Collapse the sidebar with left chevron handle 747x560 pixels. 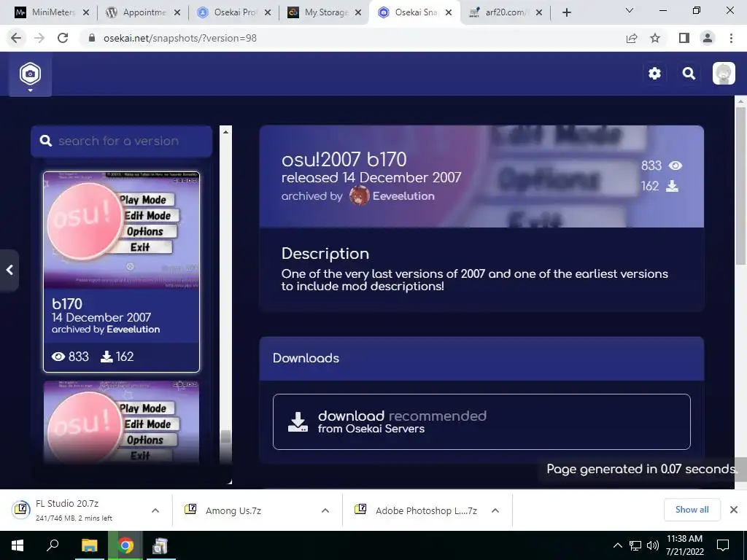click(x=9, y=270)
